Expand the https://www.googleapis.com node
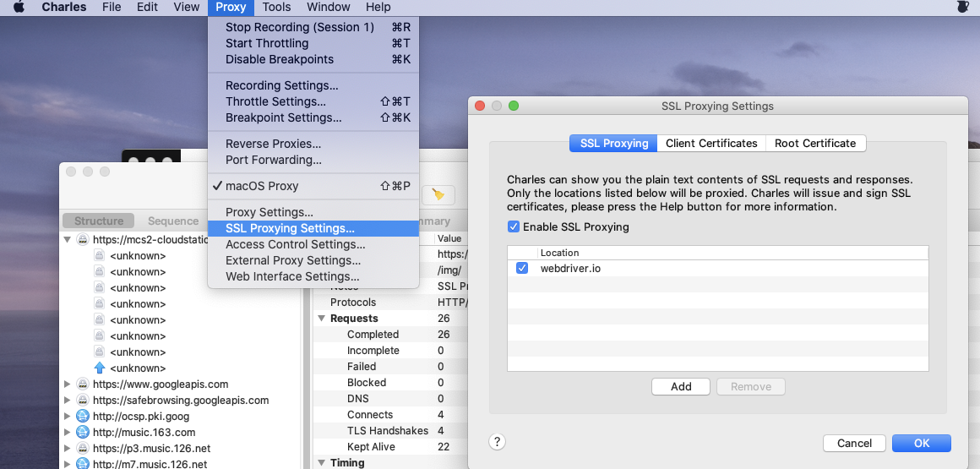980x469 pixels. (x=68, y=384)
